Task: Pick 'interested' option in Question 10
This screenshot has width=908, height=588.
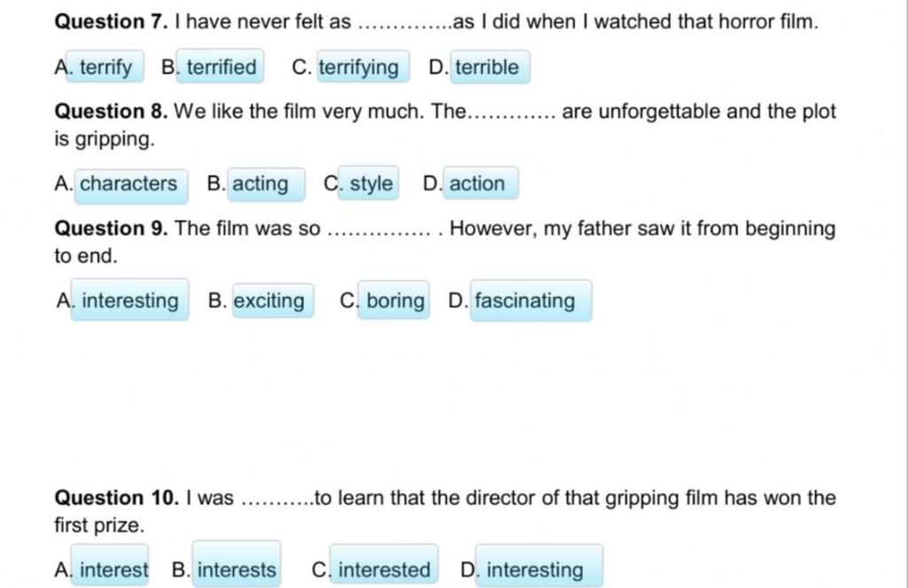Action: [384, 566]
